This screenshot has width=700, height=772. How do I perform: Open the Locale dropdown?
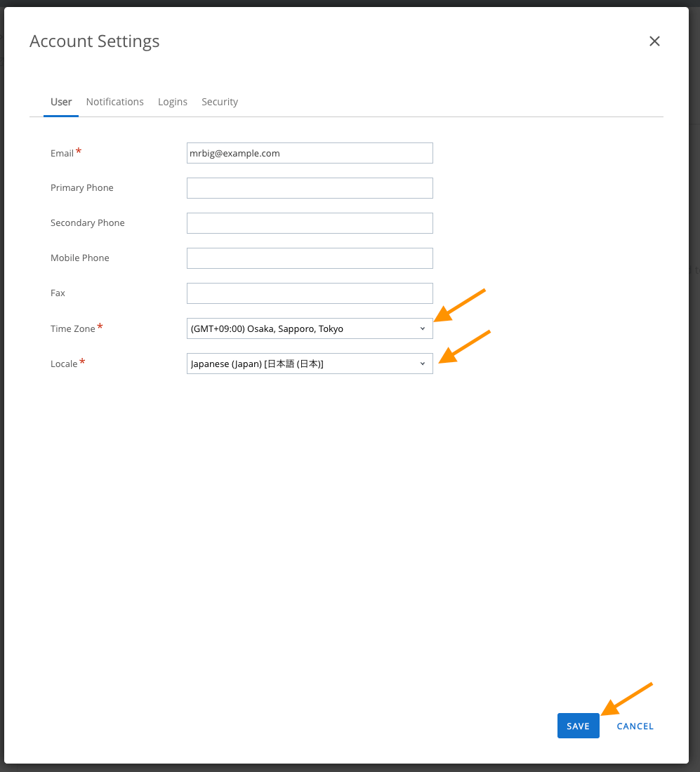(310, 364)
